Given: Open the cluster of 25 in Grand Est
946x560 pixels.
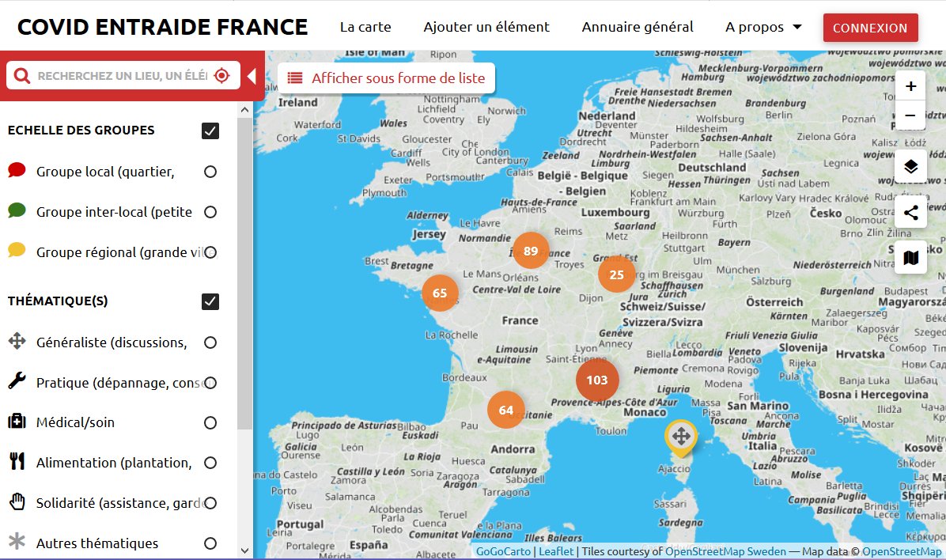Looking at the screenshot, I should pos(617,274).
